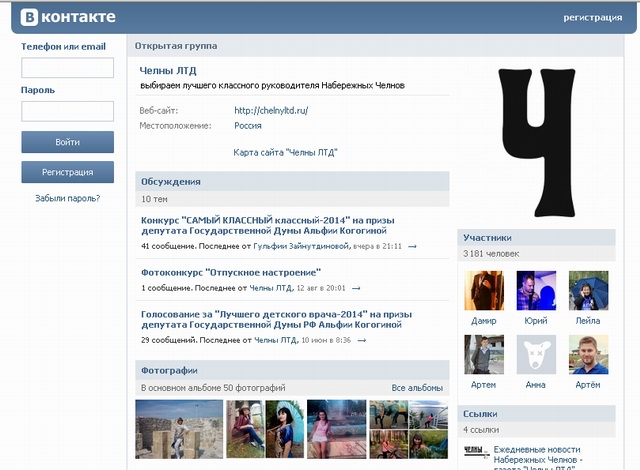Screen dimensions: 640x470
Task: Open member Дамир's avatar
Action: 483,291
